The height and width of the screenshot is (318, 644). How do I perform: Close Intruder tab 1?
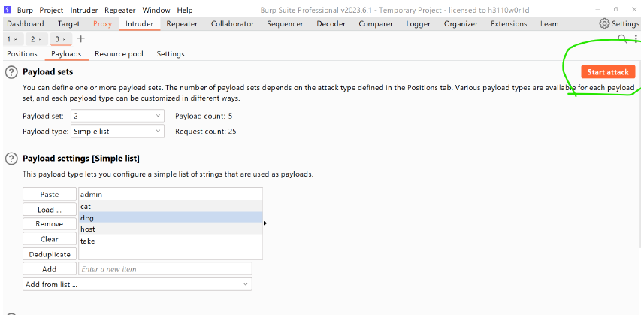(x=16, y=39)
